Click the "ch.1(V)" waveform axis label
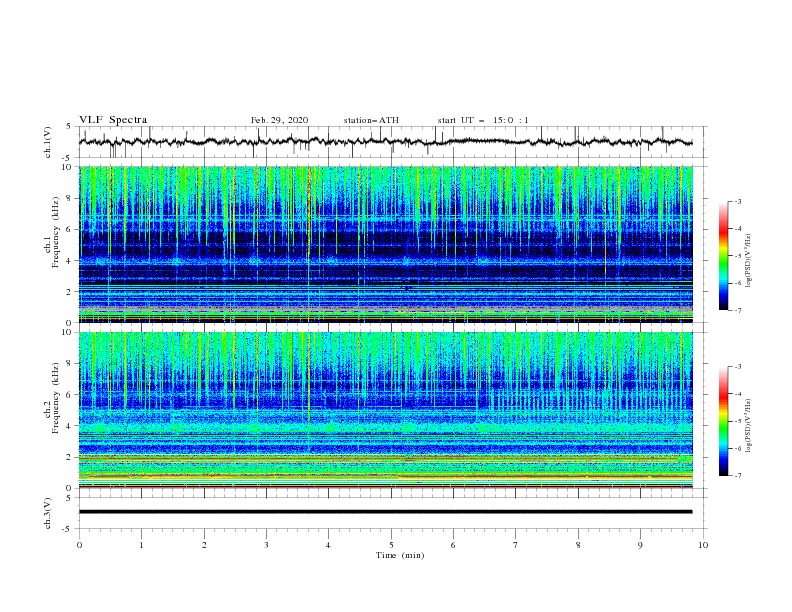The height and width of the screenshot is (612, 792). pyautogui.click(x=48, y=142)
